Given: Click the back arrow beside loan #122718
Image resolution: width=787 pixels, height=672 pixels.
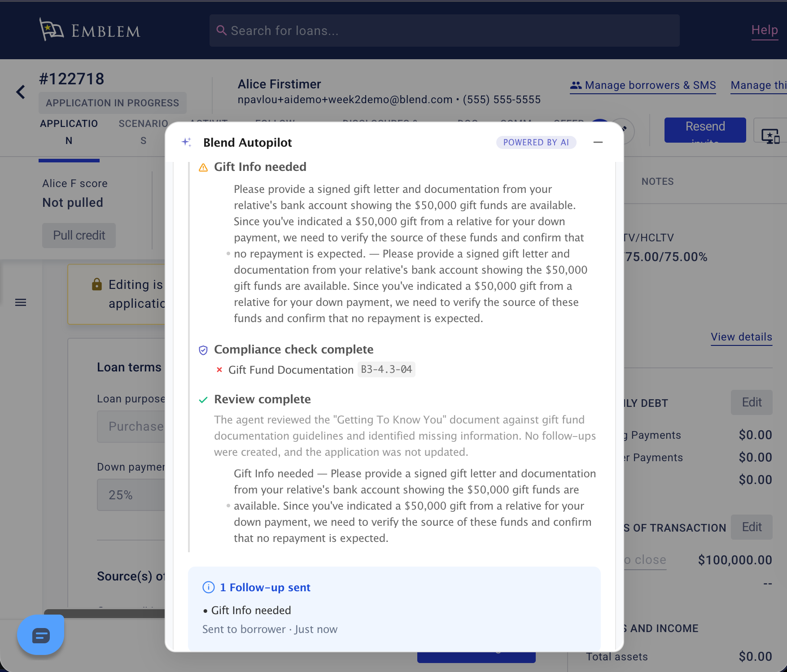Looking at the screenshot, I should pos(21,92).
